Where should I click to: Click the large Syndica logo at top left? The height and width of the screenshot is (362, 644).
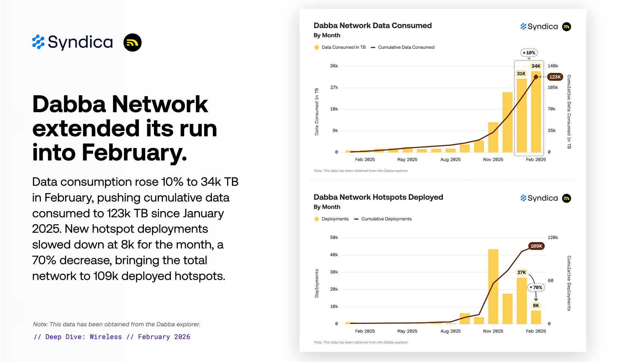72,42
